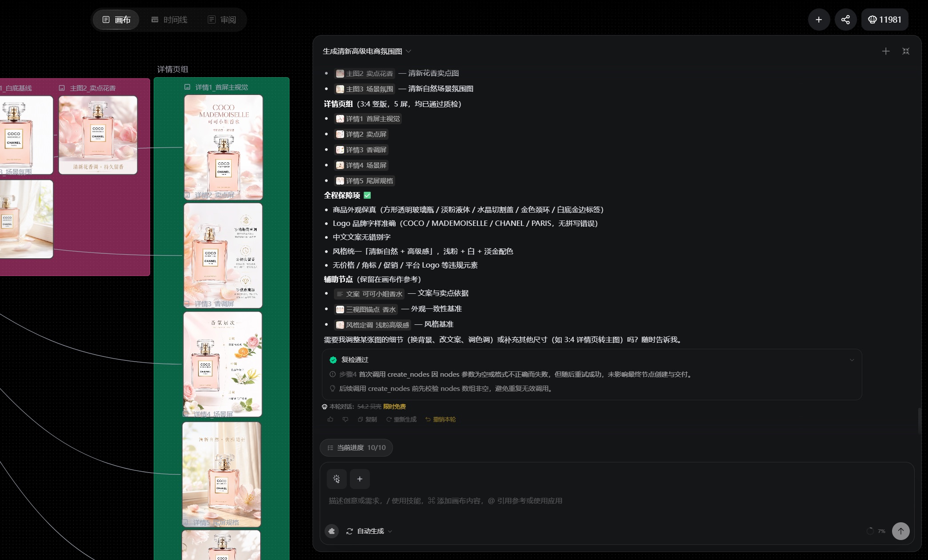The width and height of the screenshot is (928, 560).
Task: Open the 详情4 场景屏 node chip
Action: pos(361,165)
